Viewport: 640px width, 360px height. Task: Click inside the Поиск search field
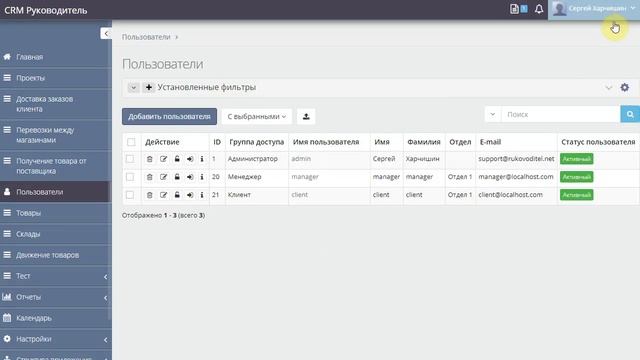point(560,114)
